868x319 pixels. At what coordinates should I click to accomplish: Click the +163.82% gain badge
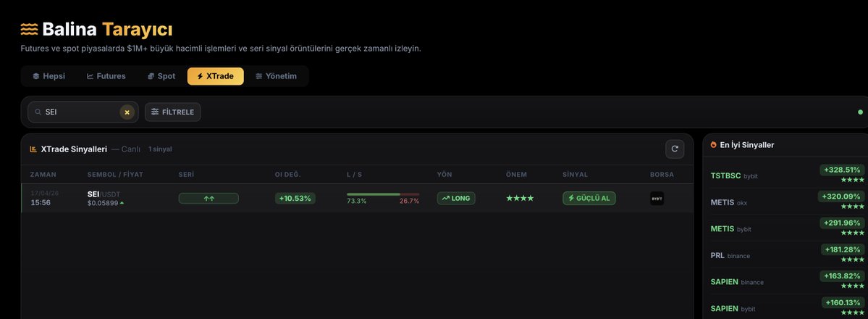842,276
